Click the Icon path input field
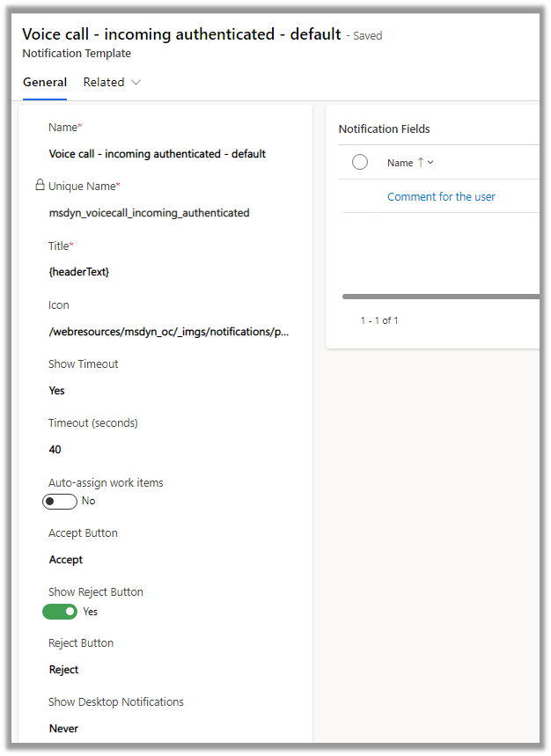The width and height of the screenshot is (551, 756). click(169, 332)
